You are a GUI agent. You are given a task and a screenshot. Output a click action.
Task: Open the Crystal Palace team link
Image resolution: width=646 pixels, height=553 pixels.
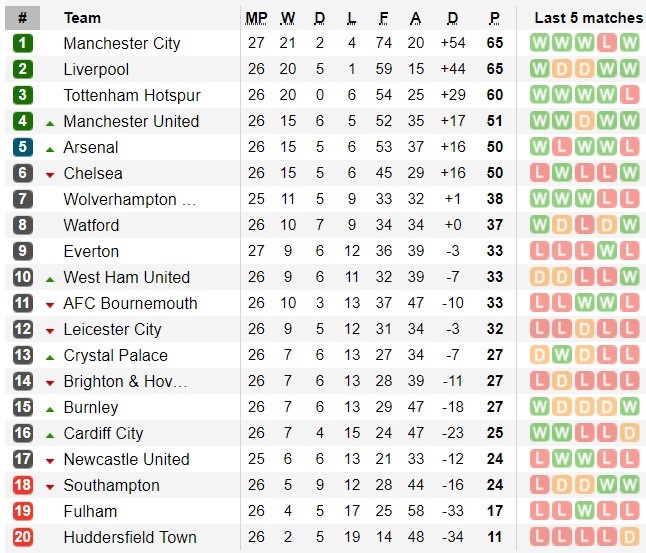(x=115, y=355)
